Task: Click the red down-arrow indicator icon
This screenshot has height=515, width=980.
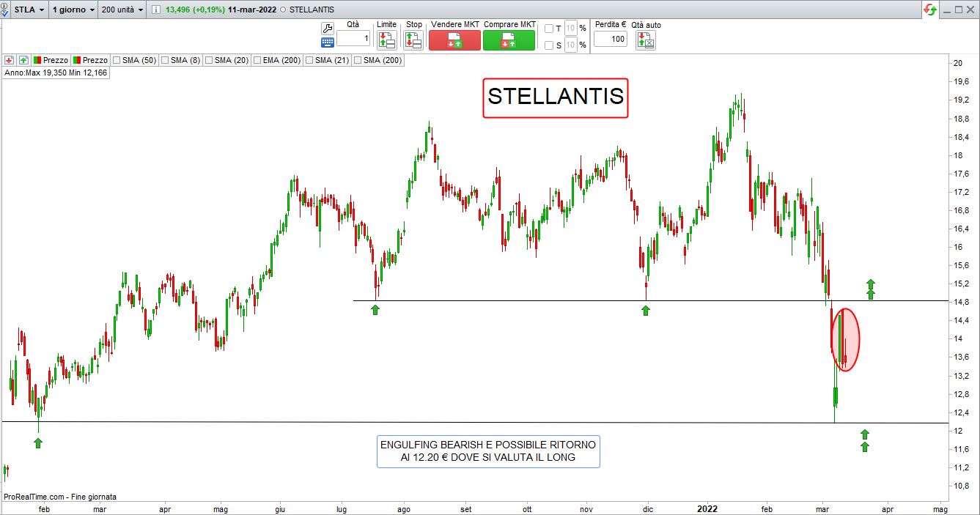Action: click(x=10, y=60)
